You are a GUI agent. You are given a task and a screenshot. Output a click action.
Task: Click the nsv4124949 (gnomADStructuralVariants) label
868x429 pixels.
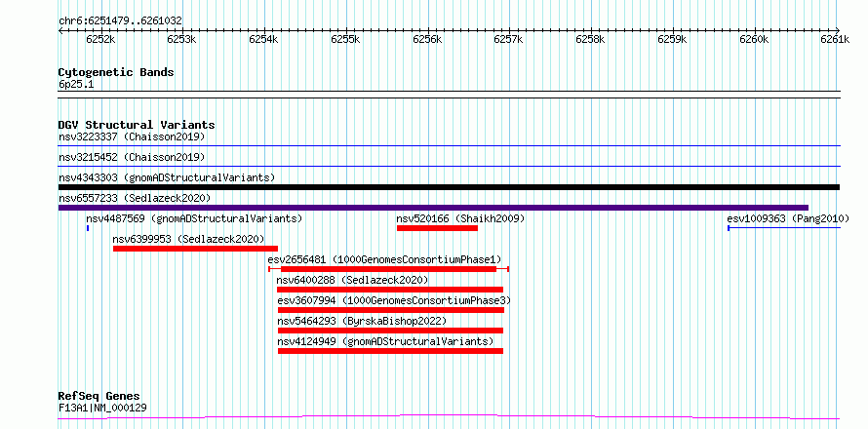click(x=385, y=341)
